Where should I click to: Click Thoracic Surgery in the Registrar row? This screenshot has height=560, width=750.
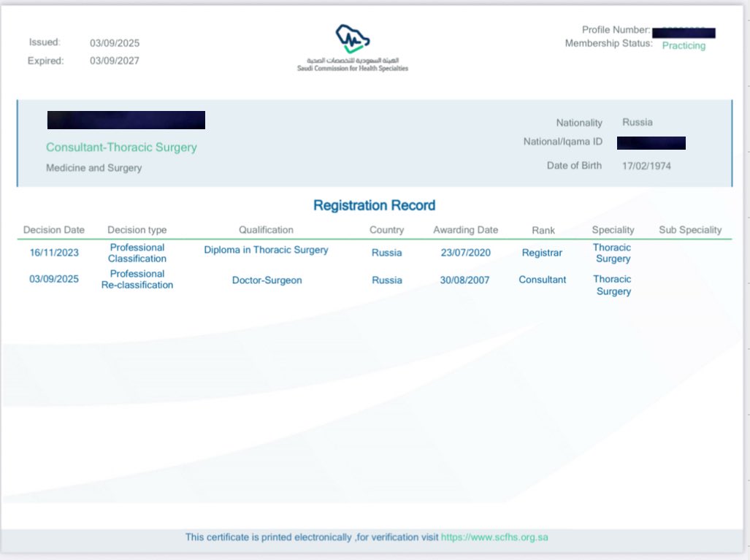click(x=612, y=253)
